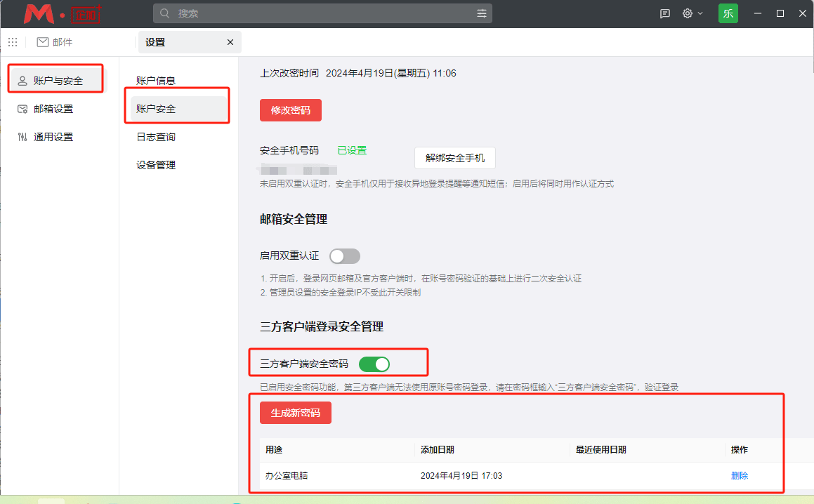
Task: Delete the 办公室电脑 password via 删除 link
Action: coord(739,475)
